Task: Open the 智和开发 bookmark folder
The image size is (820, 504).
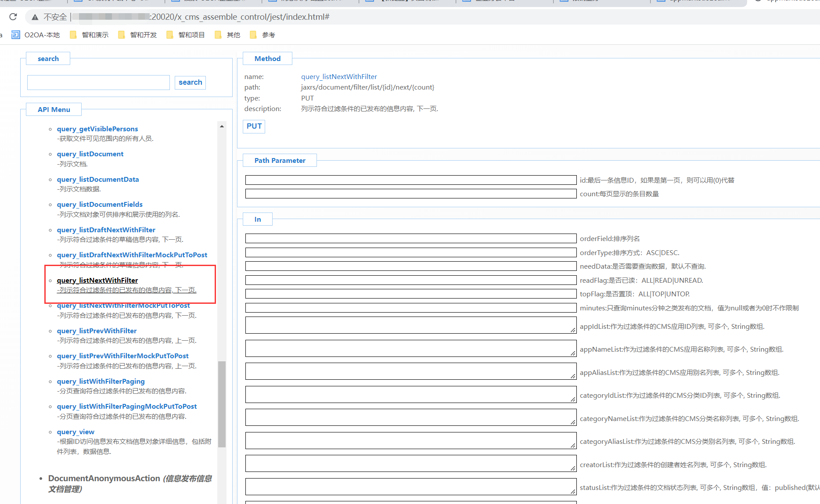Action: click(138, 35)
